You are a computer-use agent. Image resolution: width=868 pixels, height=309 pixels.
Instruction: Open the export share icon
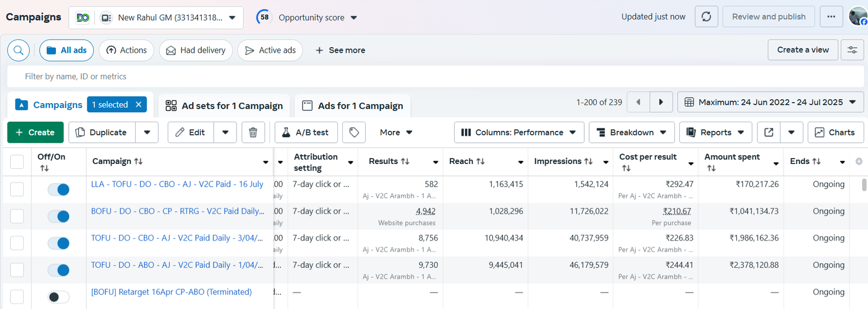[x=769, y=133]
